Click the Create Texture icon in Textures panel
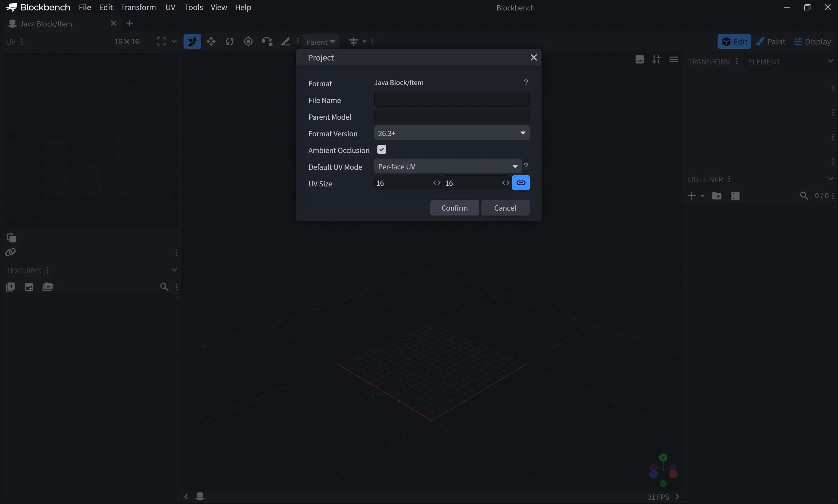Viewport: 838px width, 504px height. click(x=29, y=287)
